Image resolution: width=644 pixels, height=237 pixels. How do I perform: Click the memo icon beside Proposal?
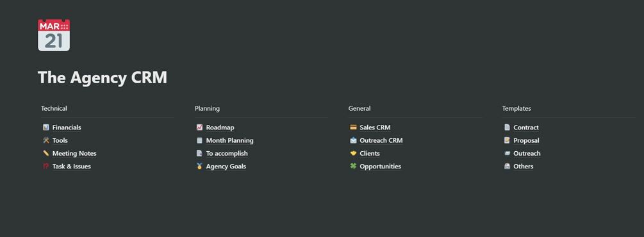(507, 140)
